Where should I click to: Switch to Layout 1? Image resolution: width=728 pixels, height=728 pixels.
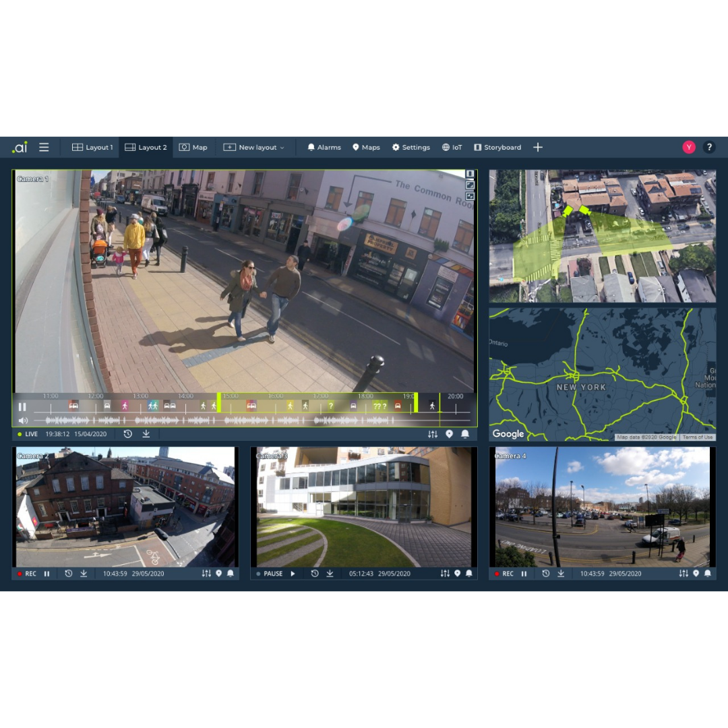tap(91, 147)
